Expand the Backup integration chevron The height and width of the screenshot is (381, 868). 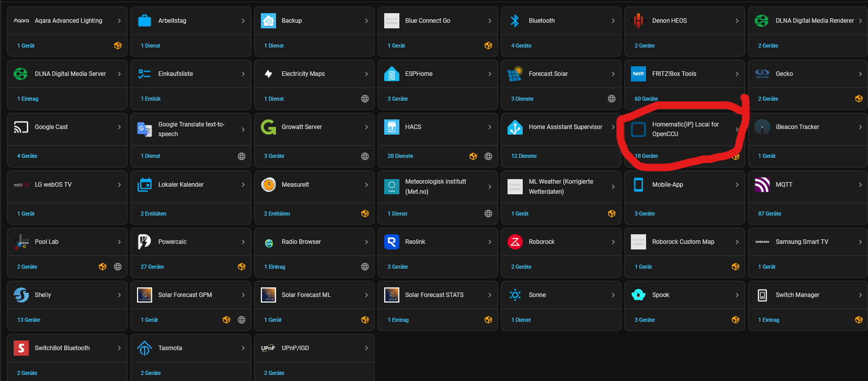367,21
